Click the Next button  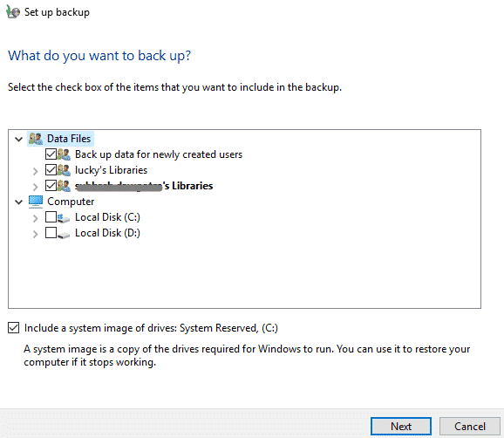401,426
